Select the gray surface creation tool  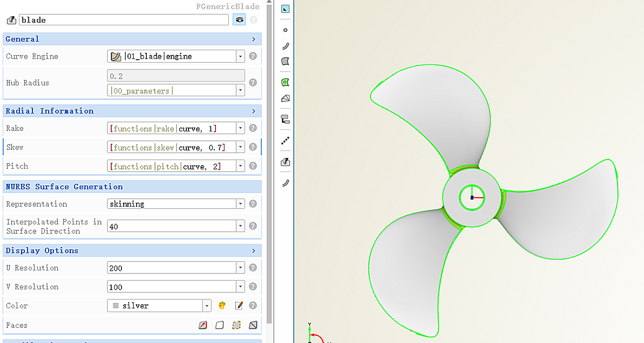coord(285,61)
